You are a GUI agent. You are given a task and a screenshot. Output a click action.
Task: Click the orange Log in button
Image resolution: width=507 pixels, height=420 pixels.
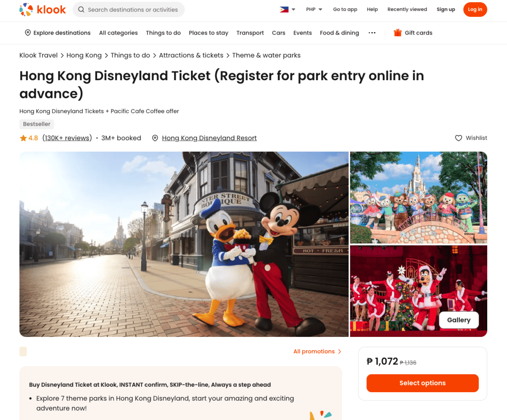(x=475, y=9)
